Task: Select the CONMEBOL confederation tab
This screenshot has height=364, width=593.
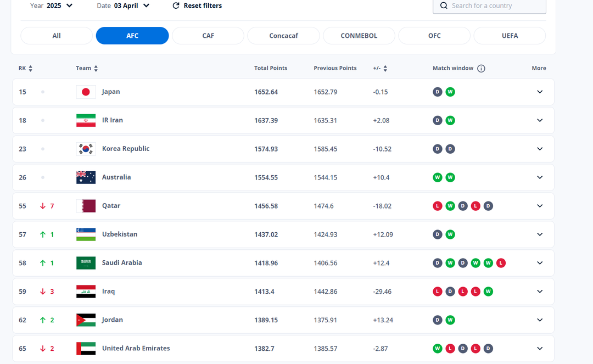Action: click(359, 36)
